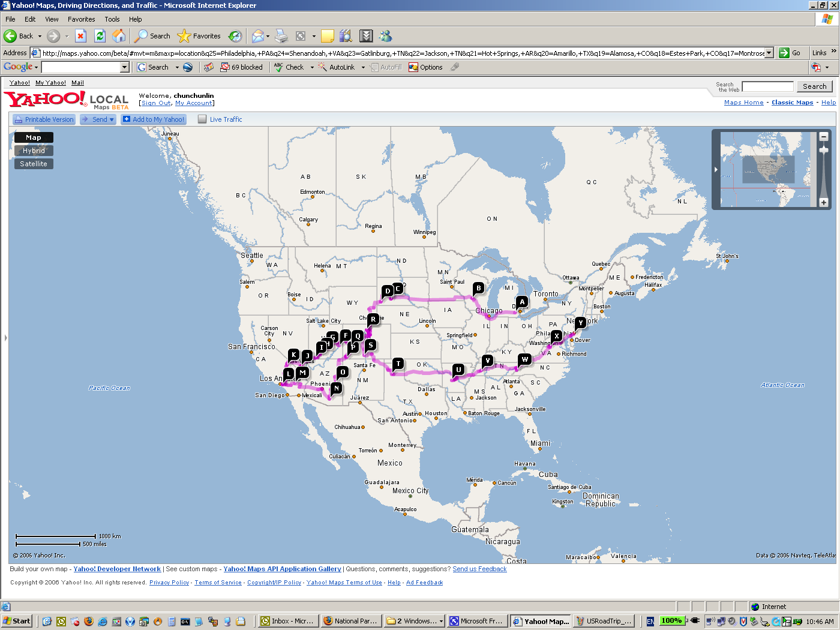Open the AutoLink dropdown arrow
This screenshot has width=840, height=630.
[x=363, y=67]
